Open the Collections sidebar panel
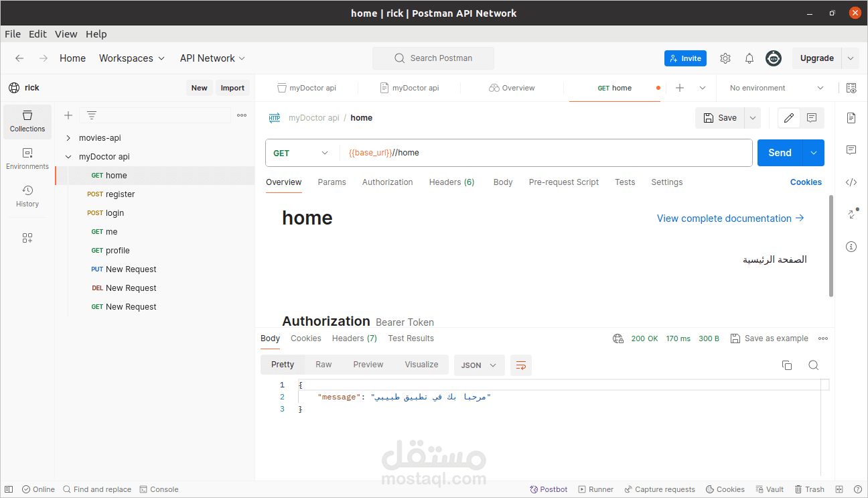The width and height of the screenshot is (868, 498). [27, 121]
